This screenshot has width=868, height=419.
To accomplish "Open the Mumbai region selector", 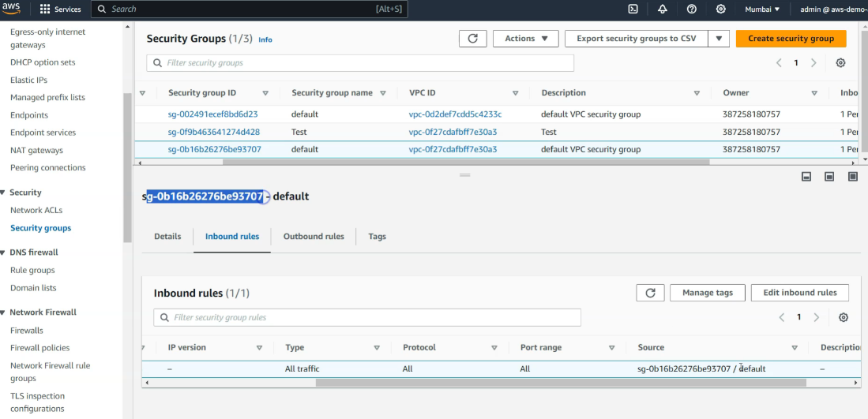I will point(762,9).
